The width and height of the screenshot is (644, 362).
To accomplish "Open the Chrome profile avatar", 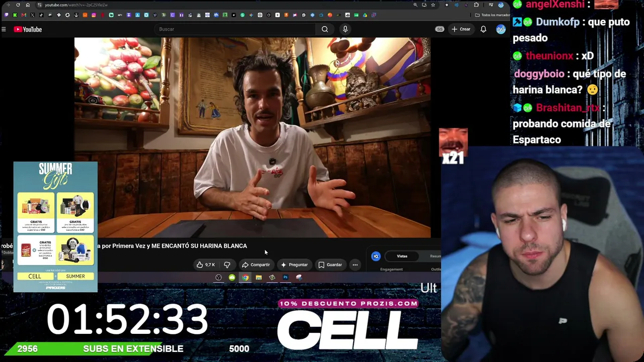I will click(x=501, y=5).
